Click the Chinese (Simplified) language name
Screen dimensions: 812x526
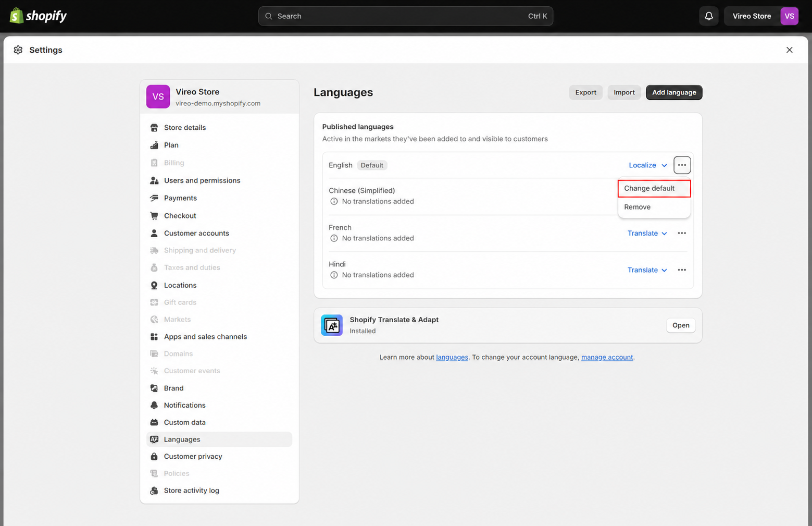(362, 191)
